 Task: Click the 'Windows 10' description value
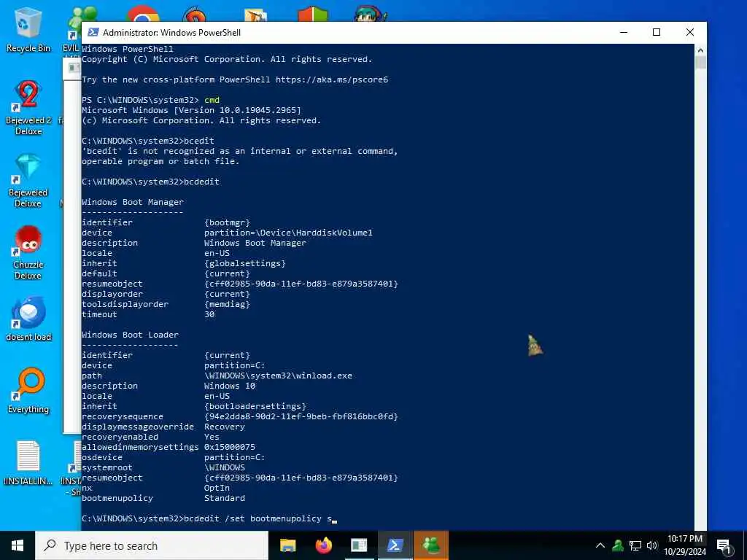230,386
